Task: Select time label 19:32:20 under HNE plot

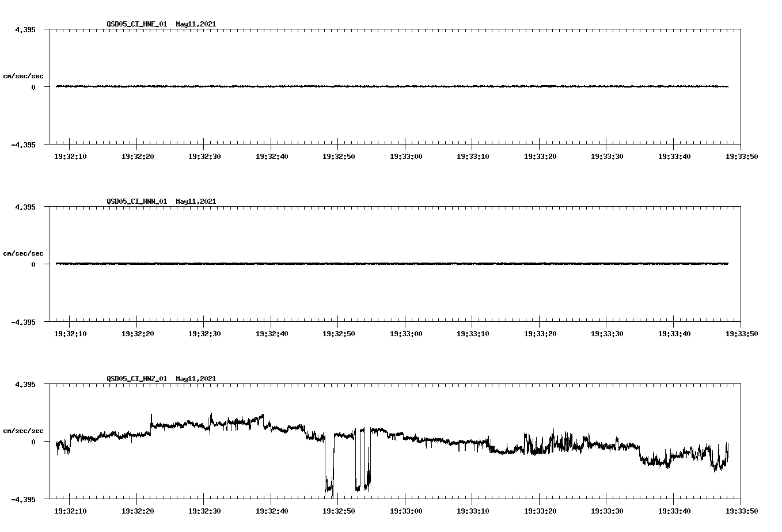Action: [x=137, y=157]
